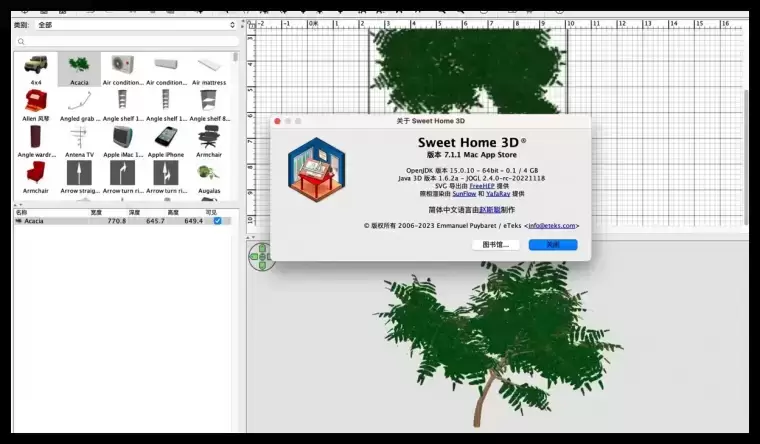
Task: Select the Angle shelf 8... catalog item
Action: [x=209, y=105]
